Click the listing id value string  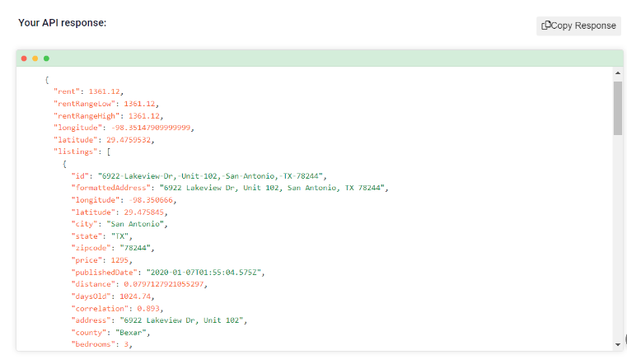tap(210, 176)
